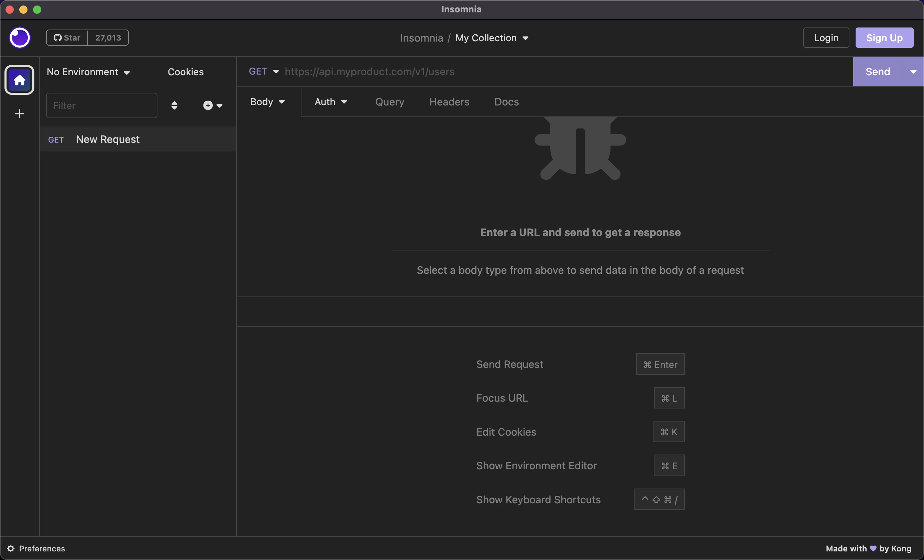Click the Login button
Screen dimensions: 924x560
click(x=826, y=37)
